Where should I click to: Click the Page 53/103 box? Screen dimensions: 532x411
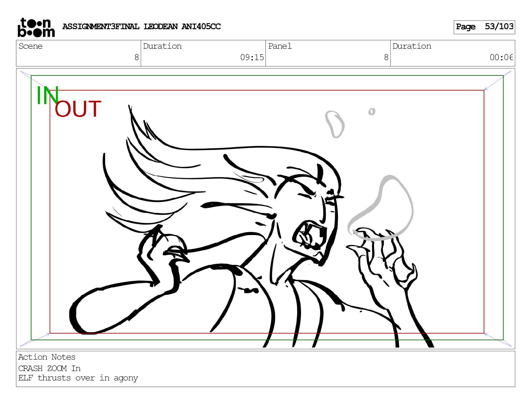(484, 27)
